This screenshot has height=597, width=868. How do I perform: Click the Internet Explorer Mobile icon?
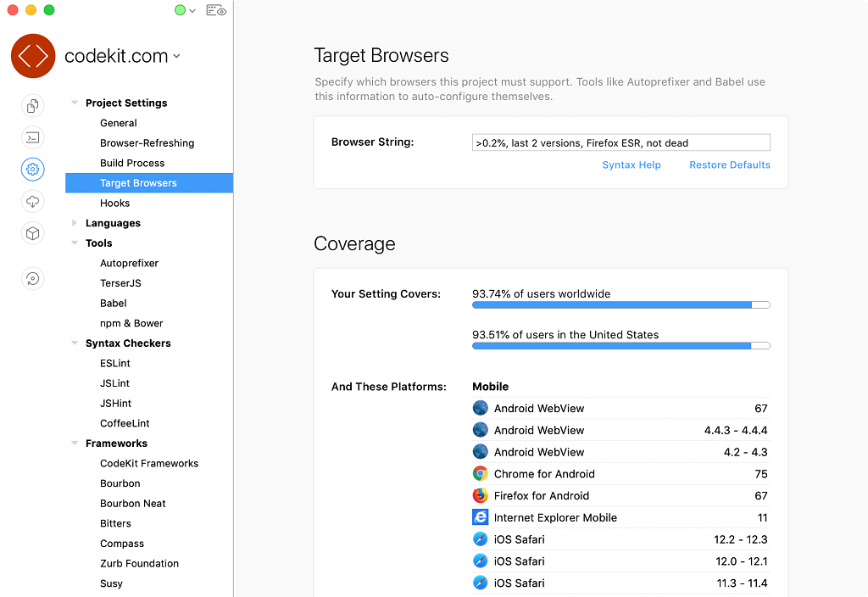pos(480,517)
